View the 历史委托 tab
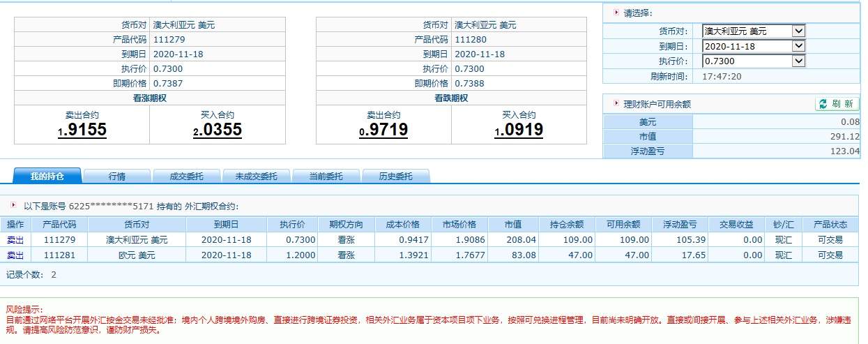The image size is (868, 344). [395, 177]
